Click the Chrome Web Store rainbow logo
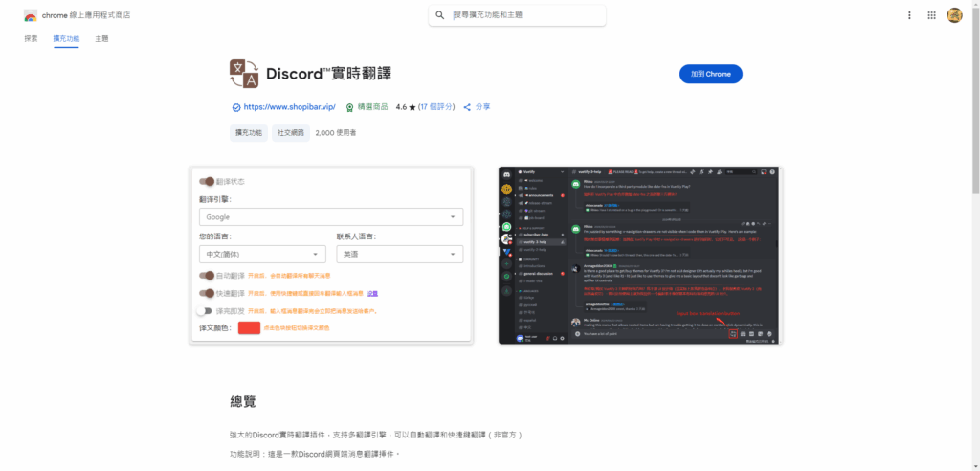This screenshot has width=980, height=471. [31, 15]
